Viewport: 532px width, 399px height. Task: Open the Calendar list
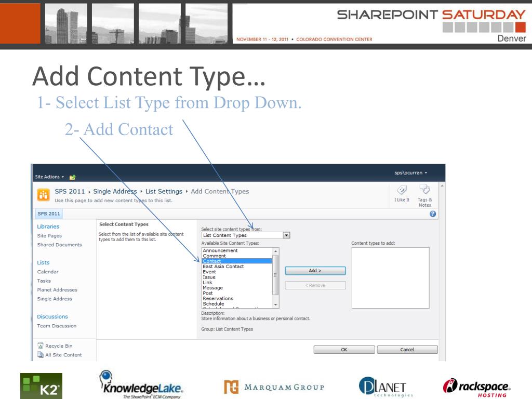48,272
